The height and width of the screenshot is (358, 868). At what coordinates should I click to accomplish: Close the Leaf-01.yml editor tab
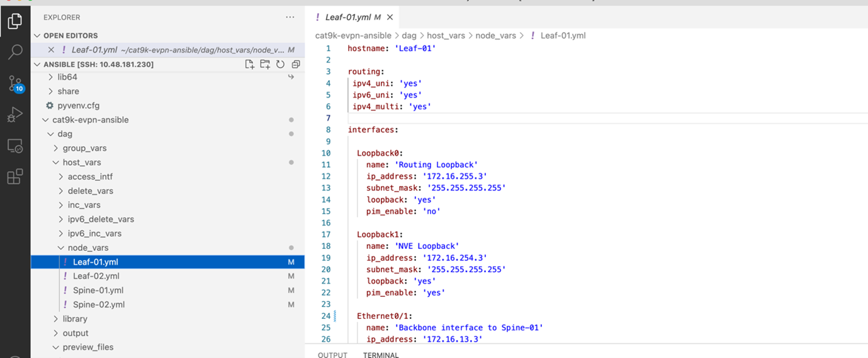pyautogui.click(x=390, y=18)
